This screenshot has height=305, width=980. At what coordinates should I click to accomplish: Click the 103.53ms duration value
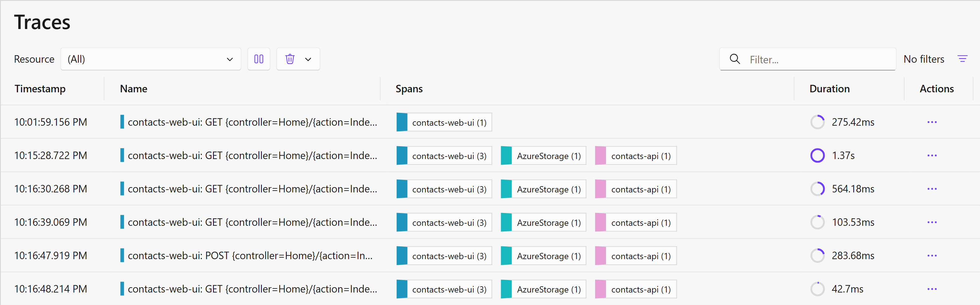[853, 222]
